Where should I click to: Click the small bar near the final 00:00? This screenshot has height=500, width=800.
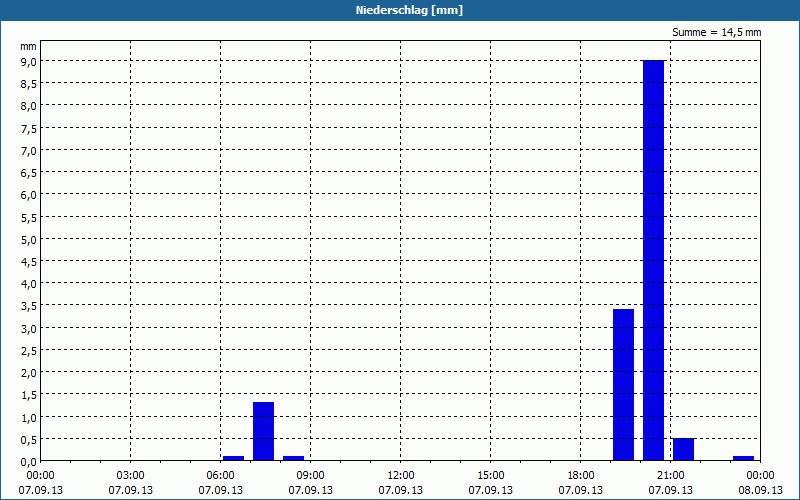point(743,458)
